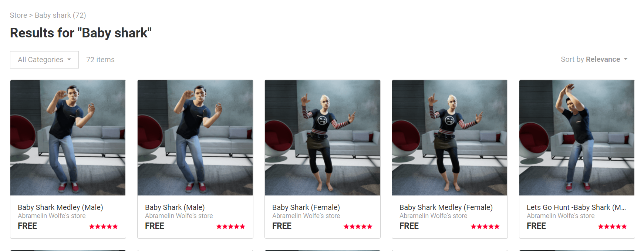Screen dimensions: 644x251
Task: Open Abramelin Wolfe's store under Baby Shark (Female)
Action: [306, 216]
